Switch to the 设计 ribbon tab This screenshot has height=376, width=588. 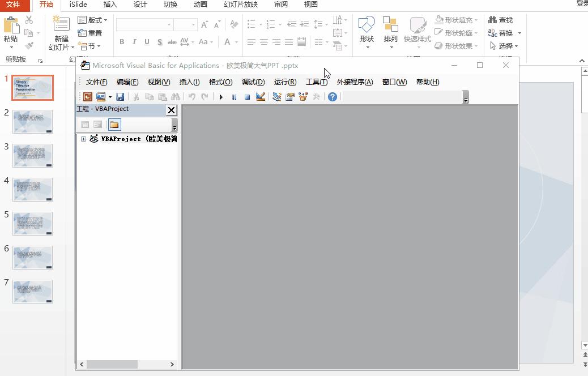coord(140,5)
